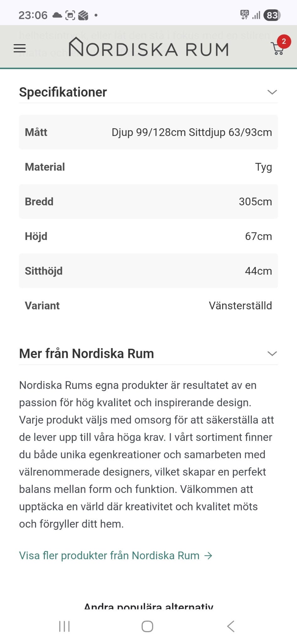Open the recent apps switcher
This screenshot has height=644, width=297.
(x=64, y=626)
